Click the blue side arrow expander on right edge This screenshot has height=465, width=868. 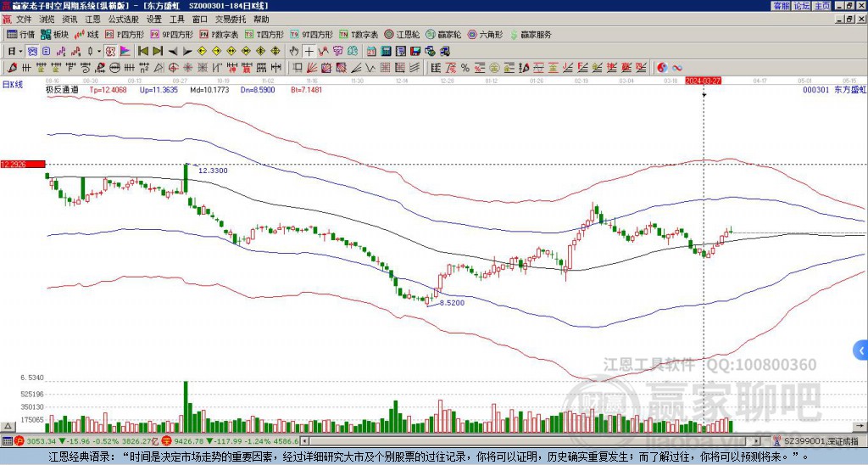click(861, 350)
